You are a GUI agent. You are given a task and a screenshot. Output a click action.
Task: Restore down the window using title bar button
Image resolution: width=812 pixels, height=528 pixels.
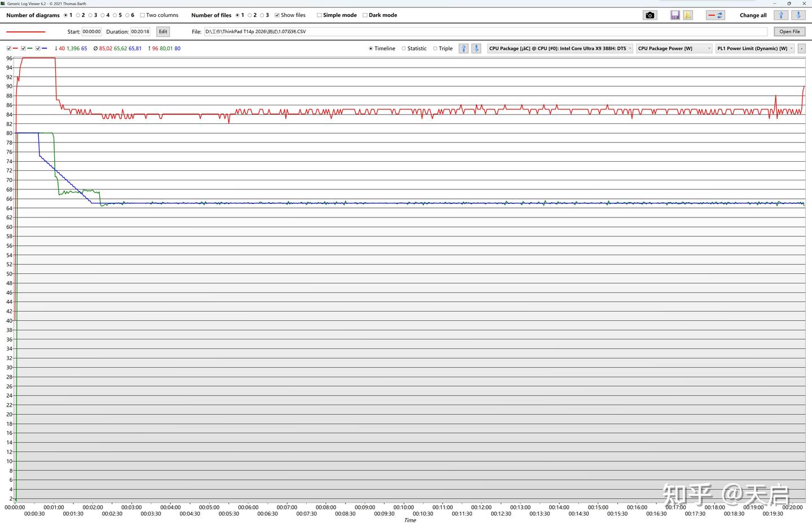(x=789, y=3)
